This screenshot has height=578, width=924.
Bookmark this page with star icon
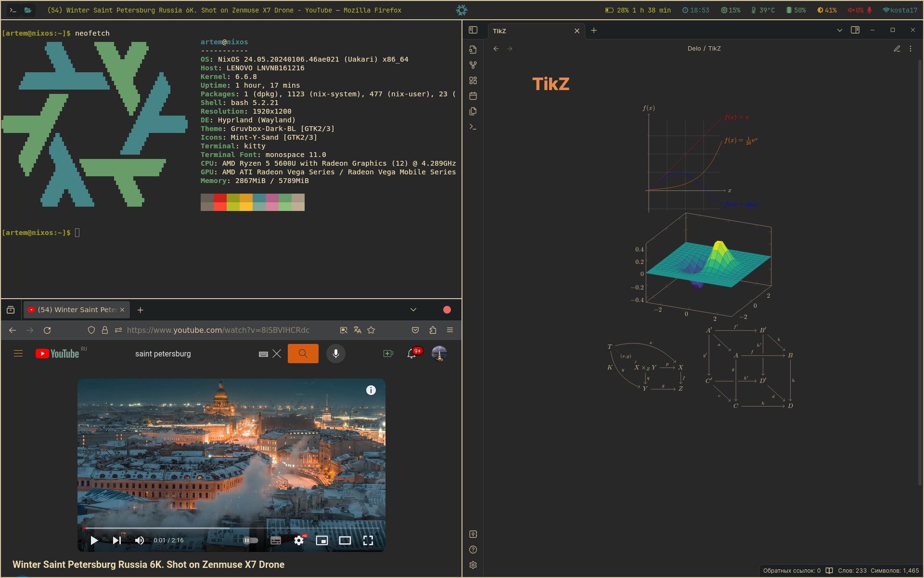click(x=371, y=330)
